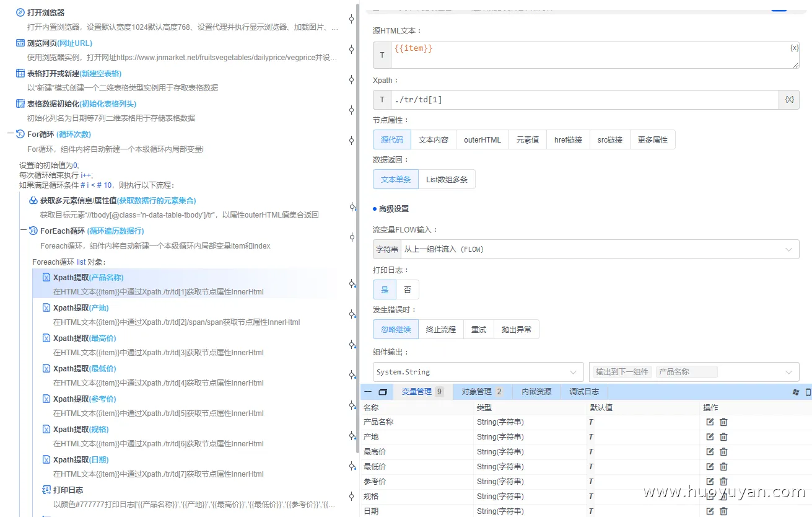Open 更多属性 node attribute option
The width and height of the screenshot is (812, 517).
tap(653, 139)
